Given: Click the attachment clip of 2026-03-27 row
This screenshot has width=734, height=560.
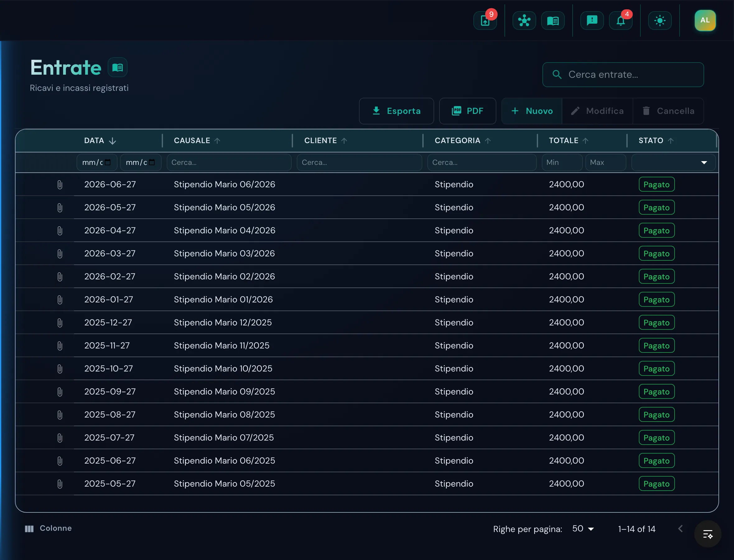Looking at the screenshot, I should 60,254.
